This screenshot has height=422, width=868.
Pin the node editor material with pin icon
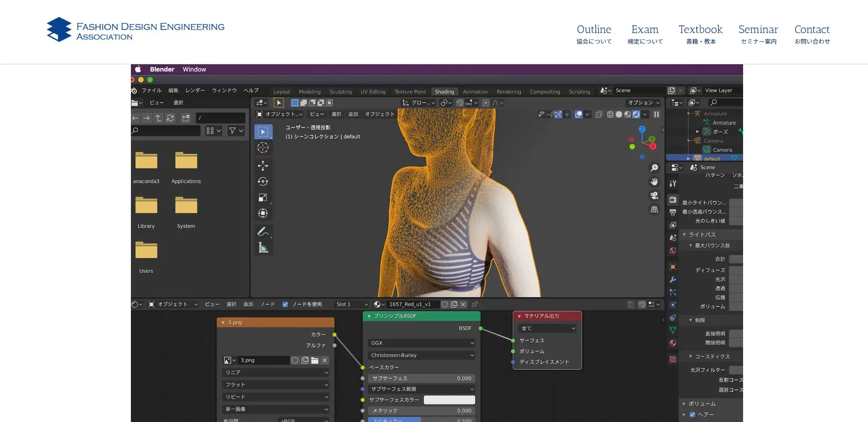(475, 304)
